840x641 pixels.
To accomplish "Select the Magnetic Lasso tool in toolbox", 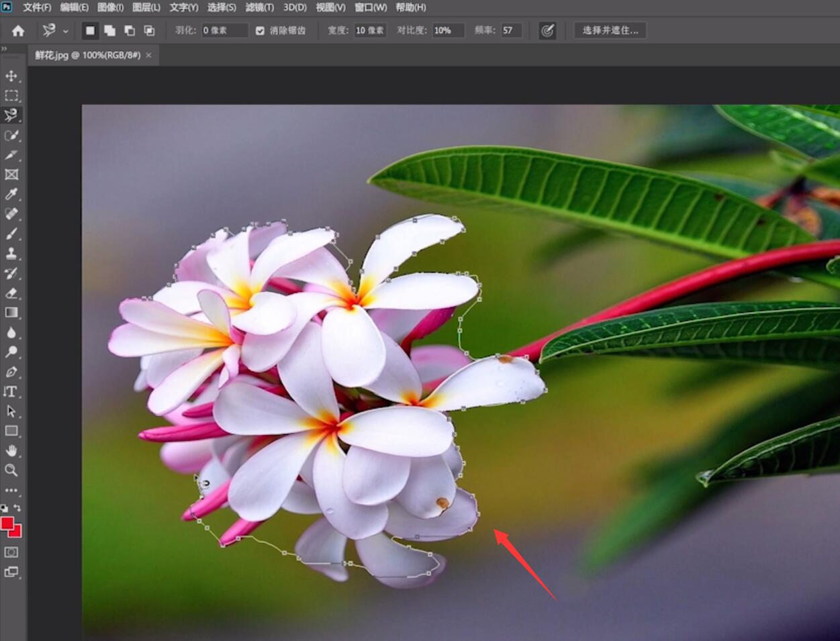I will tap(11, 115).
